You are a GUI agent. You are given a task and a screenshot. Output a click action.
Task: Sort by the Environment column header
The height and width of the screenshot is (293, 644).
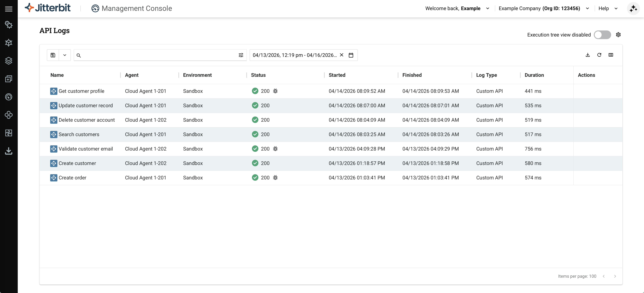(x=197, y=75)
